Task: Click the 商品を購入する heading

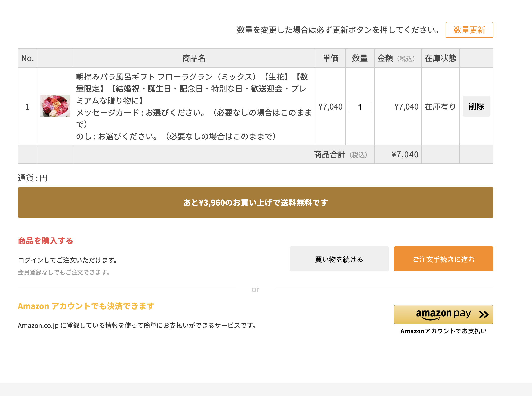Action: 45,241
